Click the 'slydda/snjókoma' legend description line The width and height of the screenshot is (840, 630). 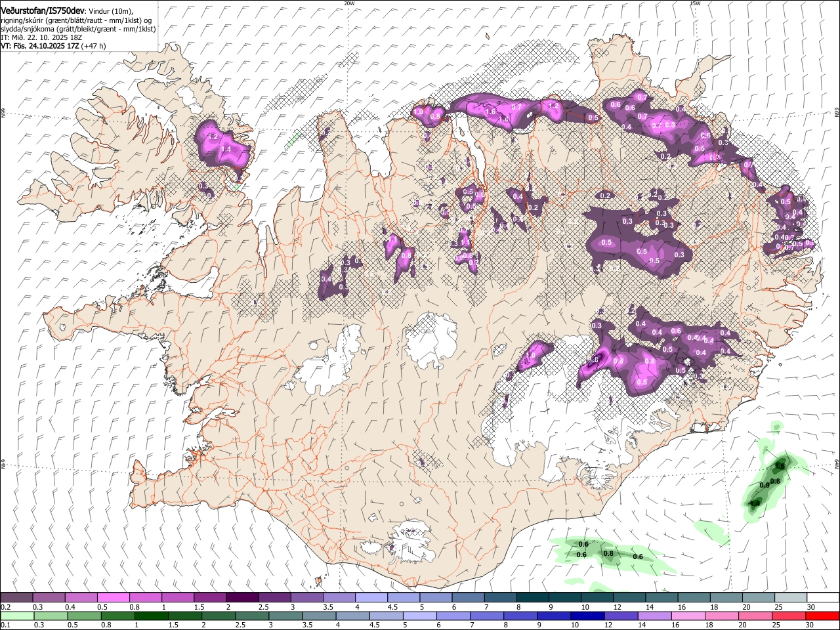(78, 29)
